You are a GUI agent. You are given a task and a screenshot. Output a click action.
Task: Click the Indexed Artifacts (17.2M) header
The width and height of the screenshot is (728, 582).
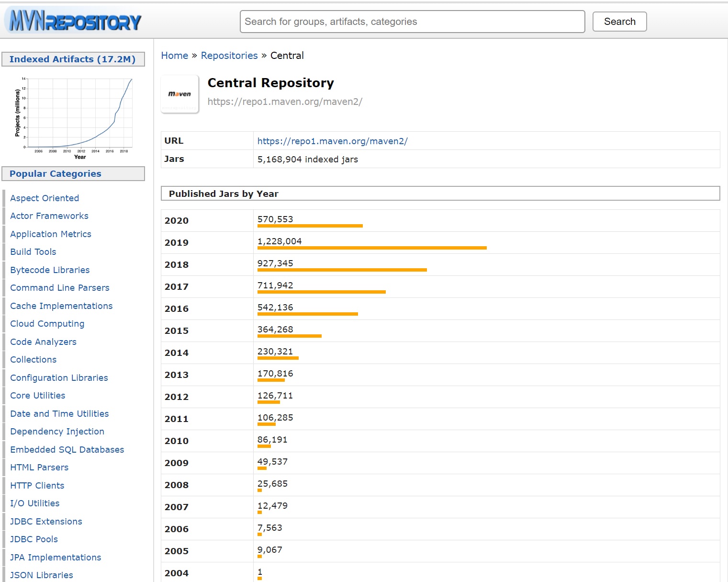click(x=73, y=59)
